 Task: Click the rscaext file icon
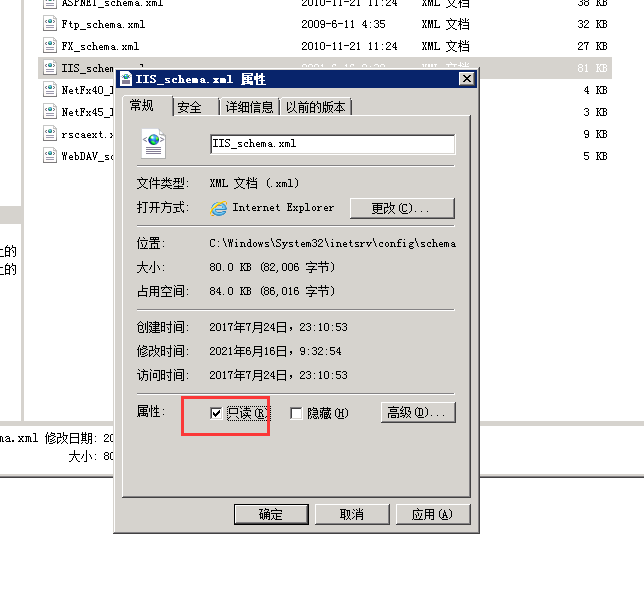(x=50, y=133)
